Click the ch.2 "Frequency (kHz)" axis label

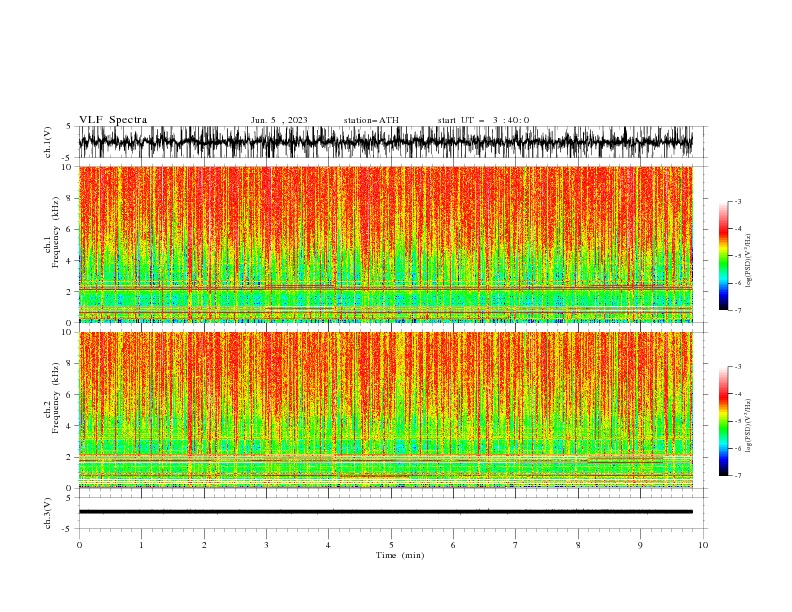(56, 398)
